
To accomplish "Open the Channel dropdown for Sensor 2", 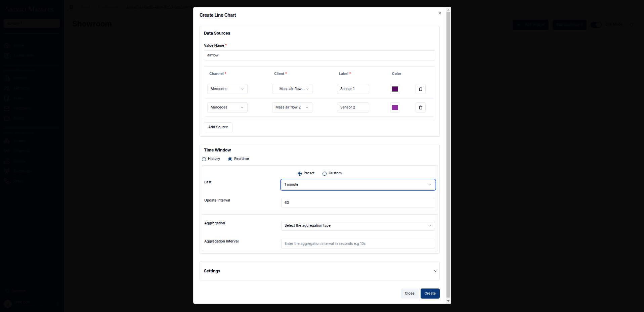I will tap(227, 107).
